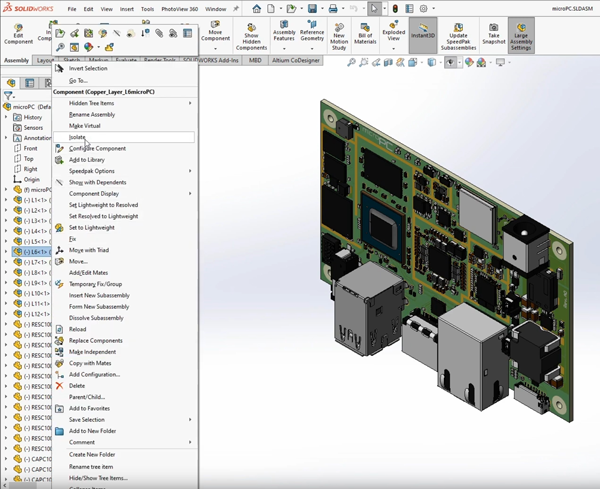Click the Home icon in title bar

[x=257, y=8]
